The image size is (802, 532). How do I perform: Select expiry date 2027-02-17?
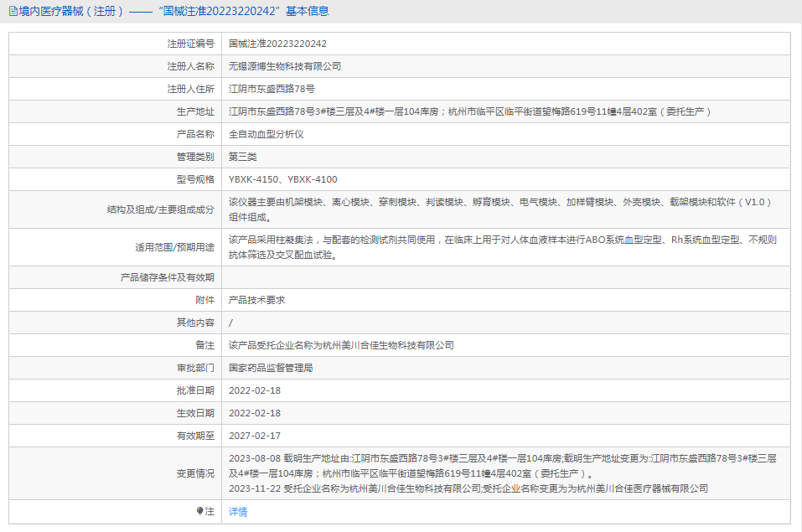tap(255, 436)
